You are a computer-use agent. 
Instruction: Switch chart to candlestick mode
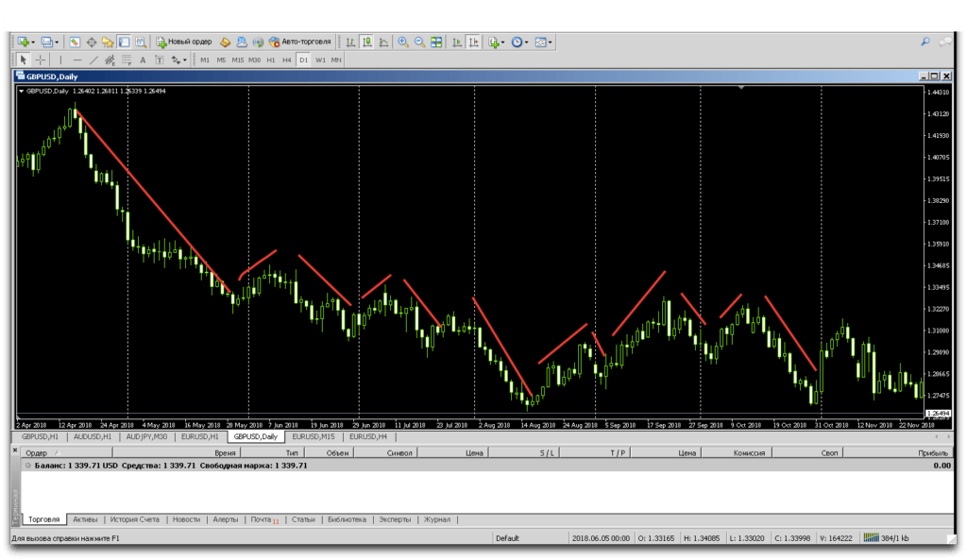point(366,42)
